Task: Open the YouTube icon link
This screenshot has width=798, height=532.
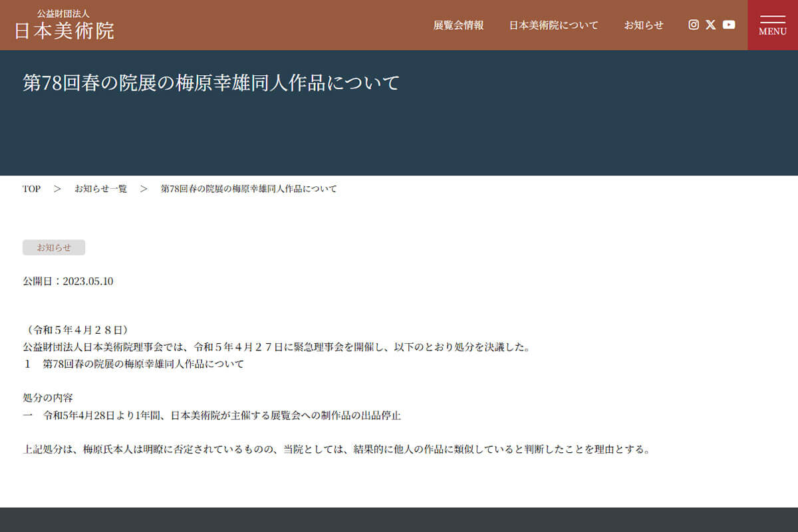Action: click(729, 25)
